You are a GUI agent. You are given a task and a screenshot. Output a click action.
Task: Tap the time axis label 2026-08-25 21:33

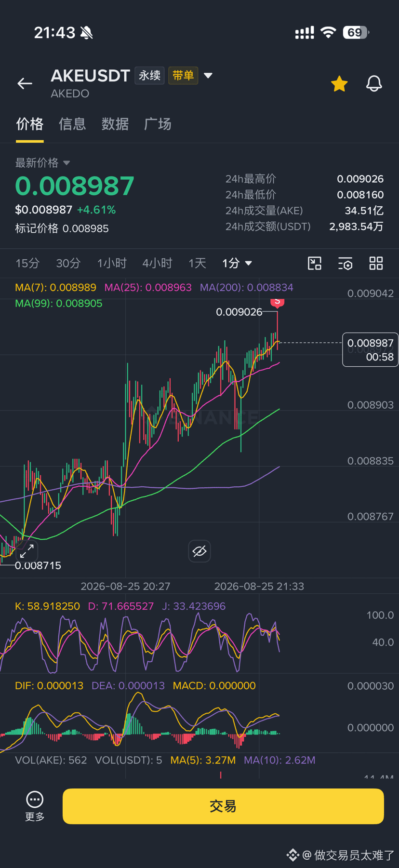coord(259,587)
